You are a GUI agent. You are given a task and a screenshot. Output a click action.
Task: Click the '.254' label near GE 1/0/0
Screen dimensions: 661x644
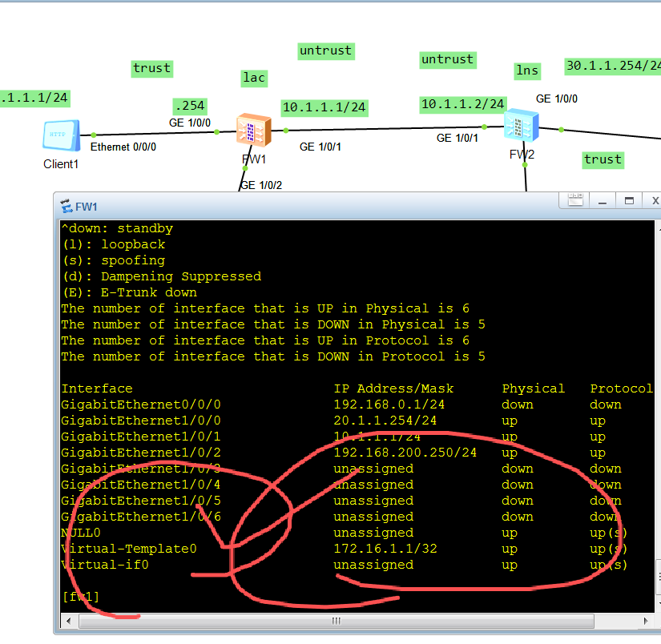[x=190, y=107]
